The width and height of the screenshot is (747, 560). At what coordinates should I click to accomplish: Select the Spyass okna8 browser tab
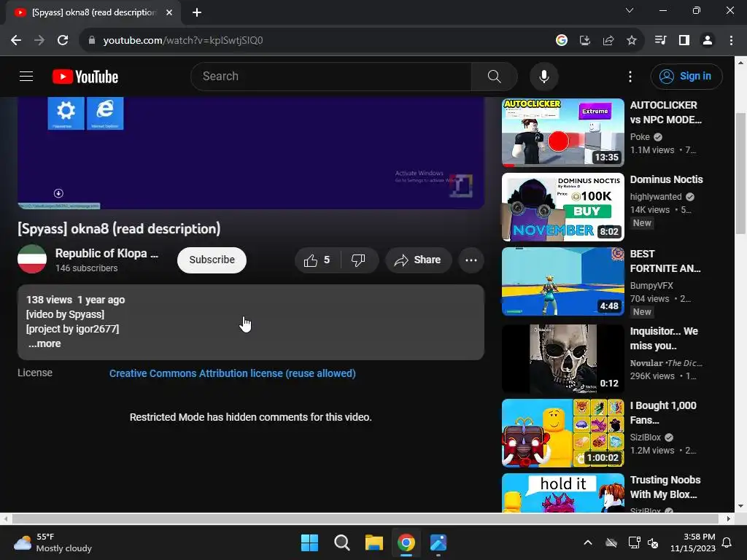click(94, 12)
